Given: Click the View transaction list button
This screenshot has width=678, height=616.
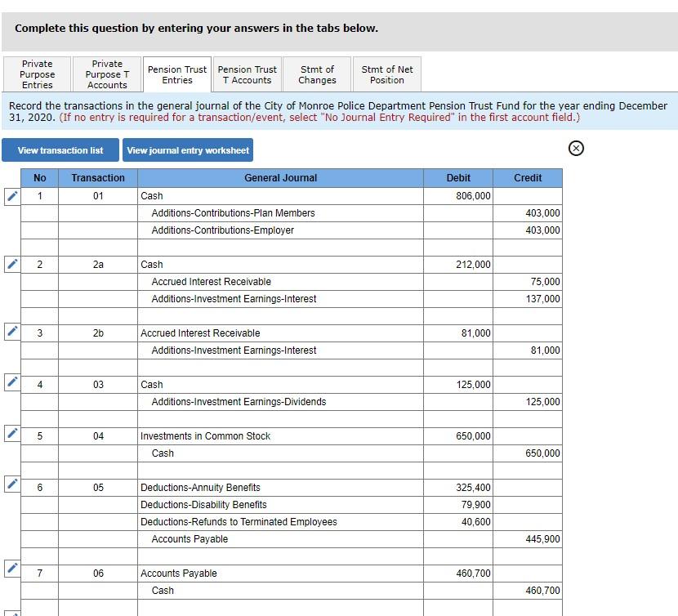Looking at the screenshot, I should pos(60,150).
